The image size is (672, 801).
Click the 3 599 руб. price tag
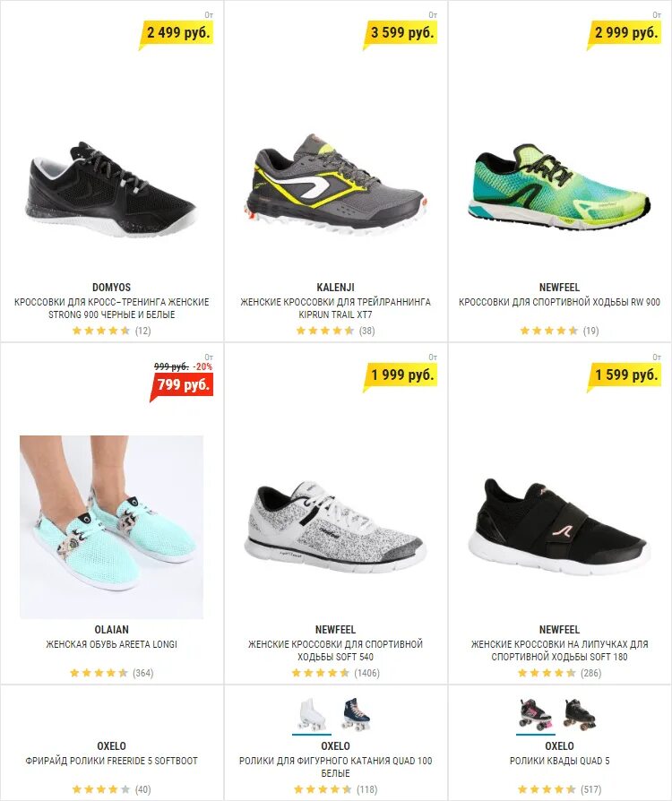pos(401,34)
